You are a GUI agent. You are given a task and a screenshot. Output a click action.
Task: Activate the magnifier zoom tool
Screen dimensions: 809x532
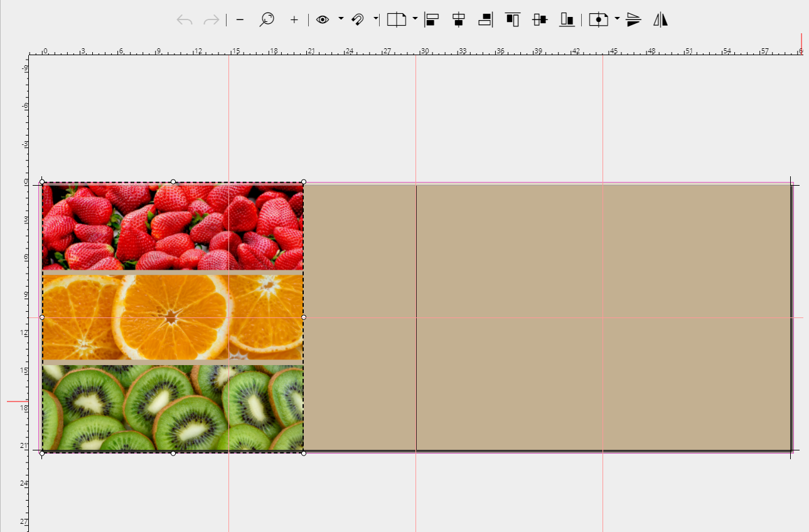267,19
